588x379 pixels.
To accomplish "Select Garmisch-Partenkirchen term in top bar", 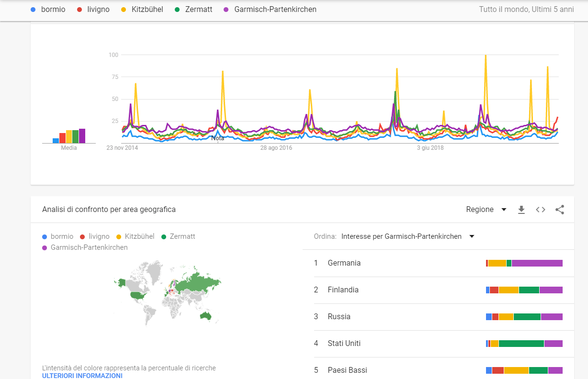I will pos(275,9).
